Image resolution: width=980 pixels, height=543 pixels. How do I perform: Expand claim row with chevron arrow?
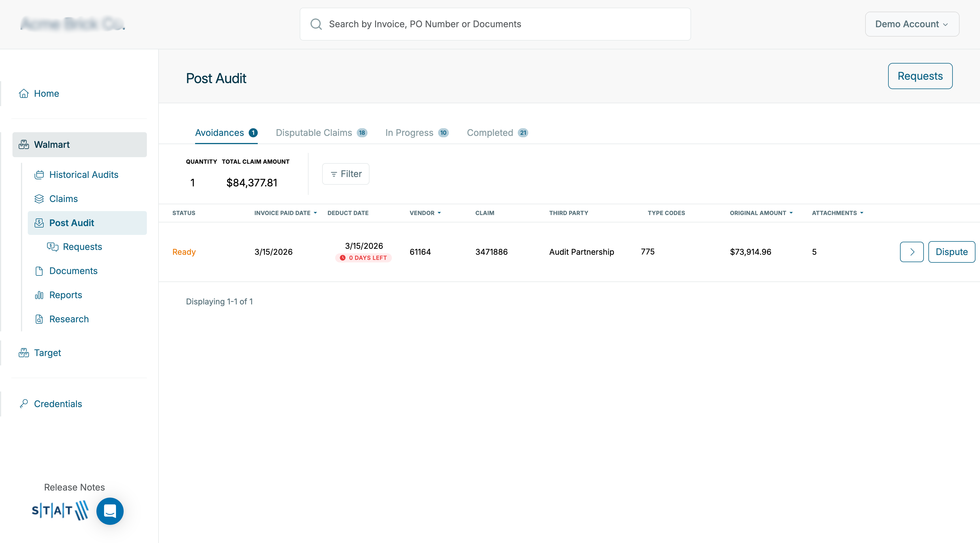pyautogui.click(x=912, y=252)
